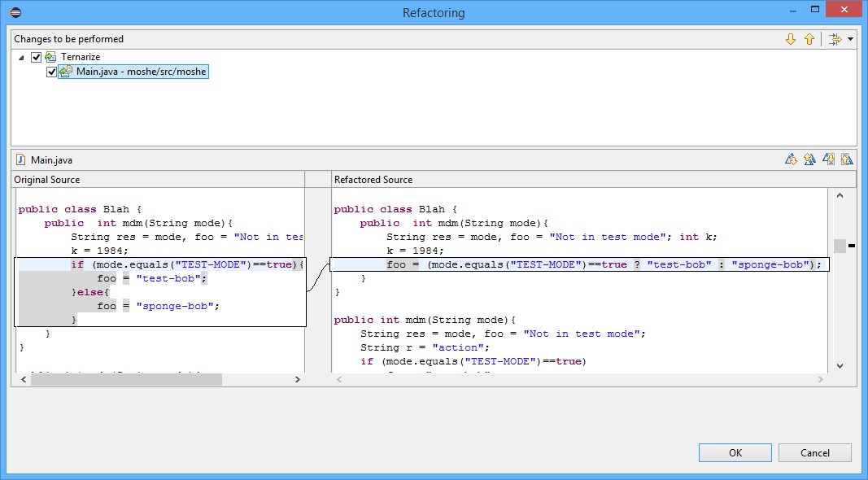Select Main.java - moshe/src/moshe tree item
868x480 pixels.
click(x=141, y=72)
